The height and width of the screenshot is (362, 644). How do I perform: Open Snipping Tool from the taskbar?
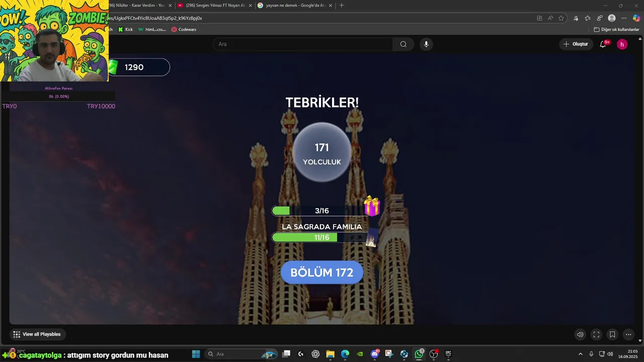(x=389, y=354)
